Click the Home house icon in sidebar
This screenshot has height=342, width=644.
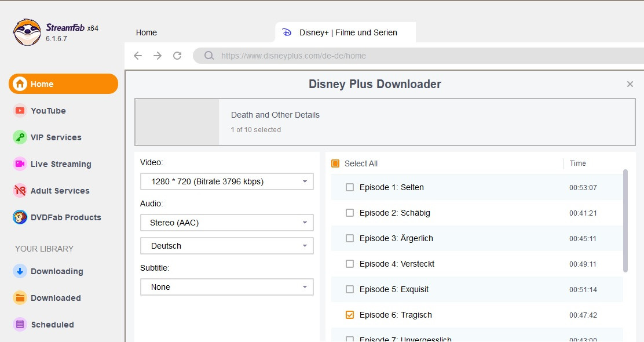tap(20, 84)
